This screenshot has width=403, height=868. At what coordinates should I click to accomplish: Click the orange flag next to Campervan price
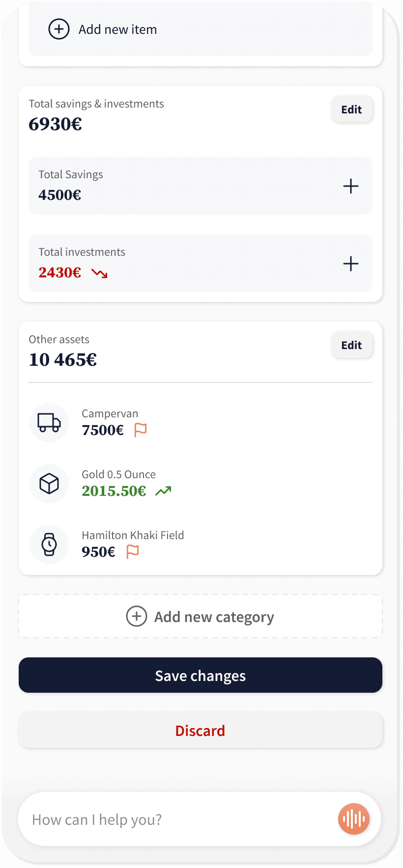coord(141,430)
